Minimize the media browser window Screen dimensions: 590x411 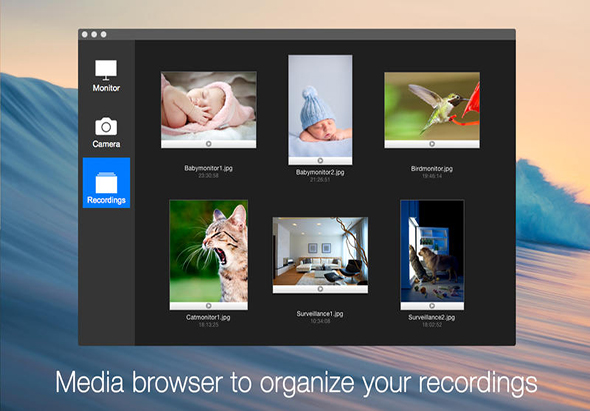pyautogui.click(x=94, y=35)
